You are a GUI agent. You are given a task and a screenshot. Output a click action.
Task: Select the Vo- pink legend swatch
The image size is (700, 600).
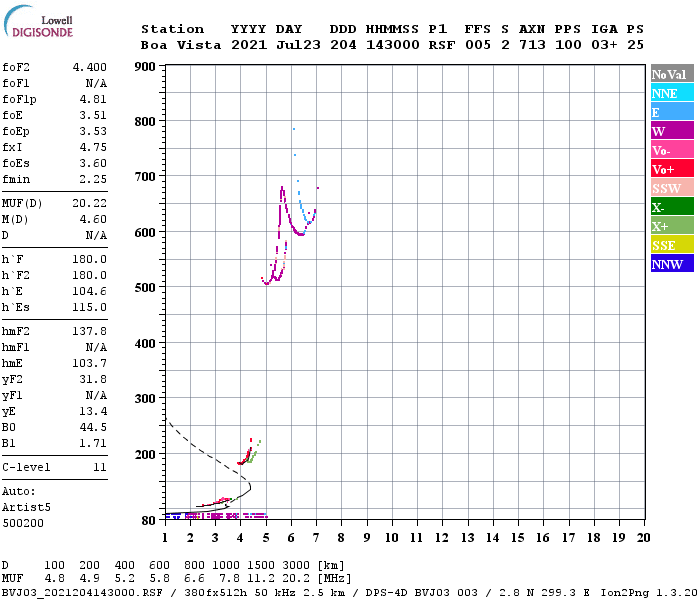[672, 150]
